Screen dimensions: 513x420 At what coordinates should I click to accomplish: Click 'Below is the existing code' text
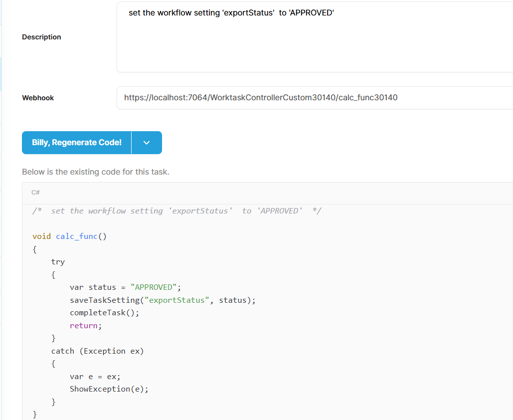(96, 172)
